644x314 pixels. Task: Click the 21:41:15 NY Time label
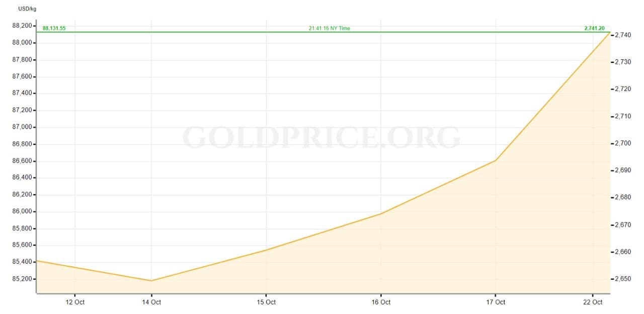point(329,28)
